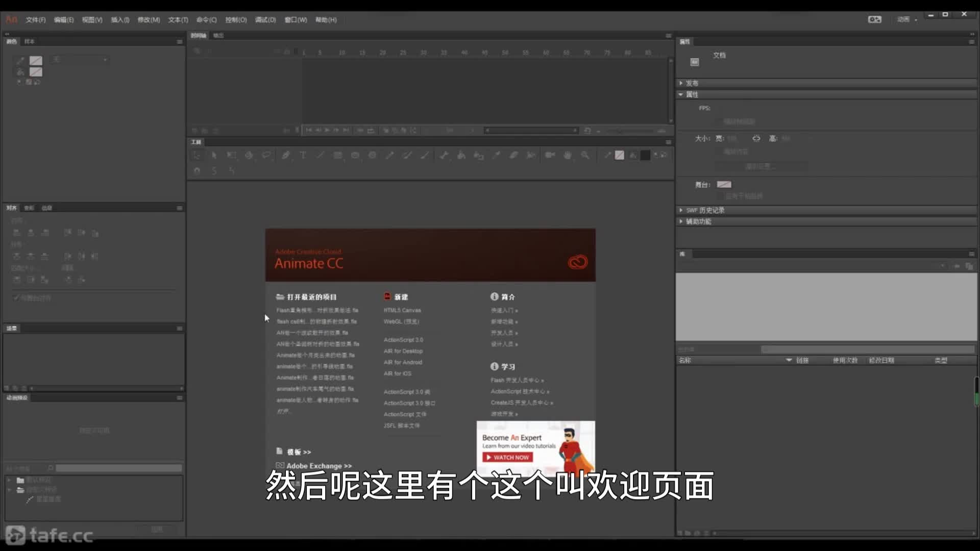Select the Free Transform tool
Screen dimensions: 980x551
[x=231, y=155]
